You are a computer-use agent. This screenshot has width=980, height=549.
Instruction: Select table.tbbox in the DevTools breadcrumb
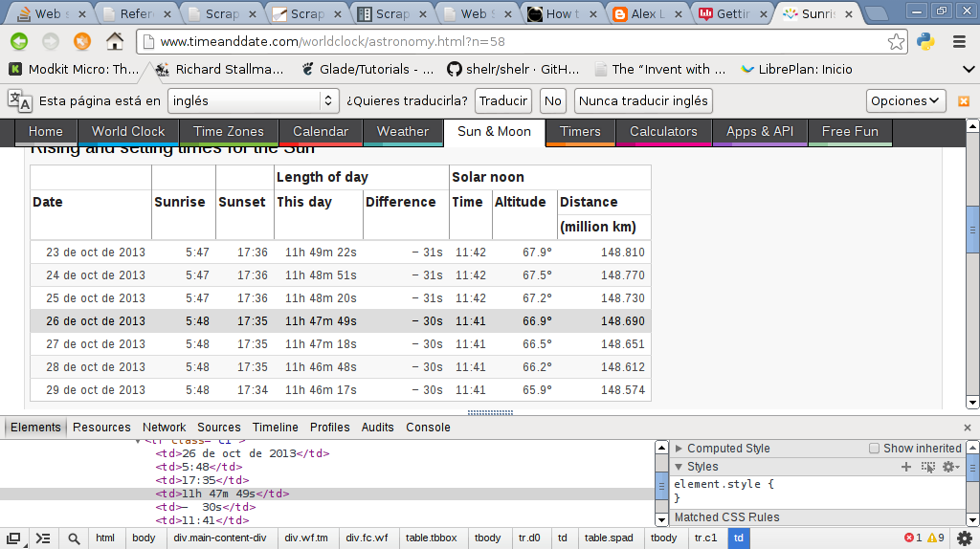coord(431,538)
